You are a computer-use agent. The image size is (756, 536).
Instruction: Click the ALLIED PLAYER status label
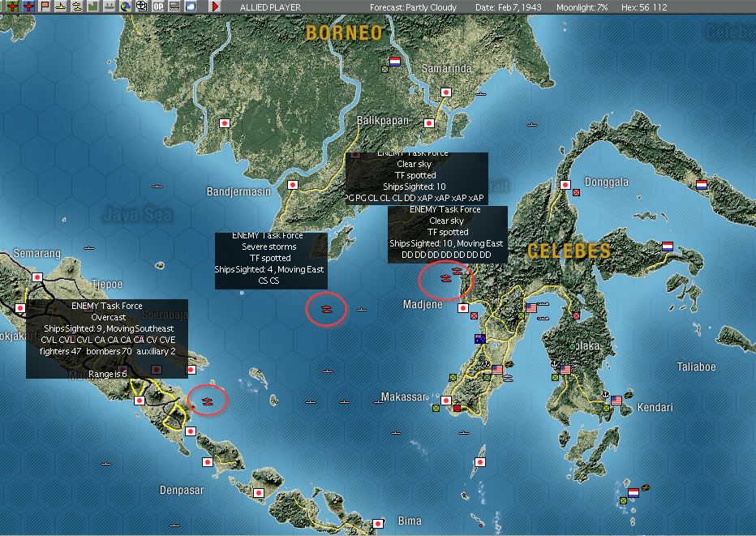[x=270, y=7]
